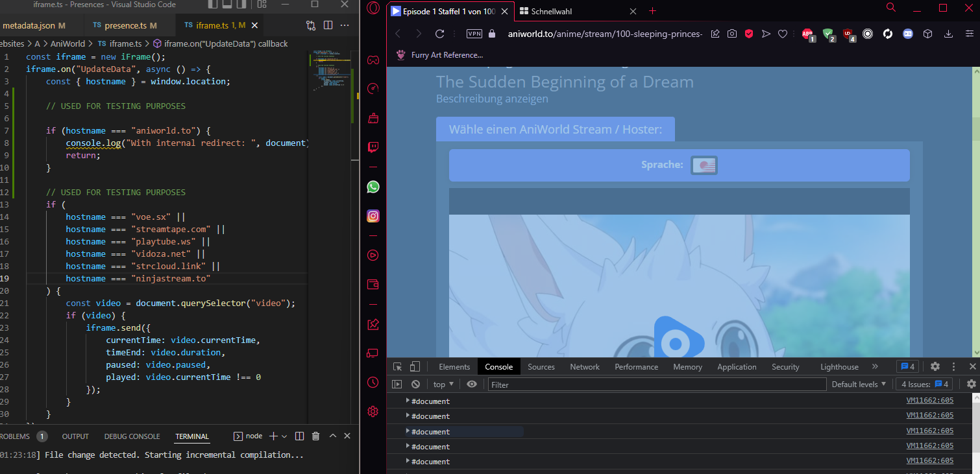The height and width of the screenshot is (474, 980).
Task: Open the Twitch icon in Opera sidebar
Action: click(373, 147)
